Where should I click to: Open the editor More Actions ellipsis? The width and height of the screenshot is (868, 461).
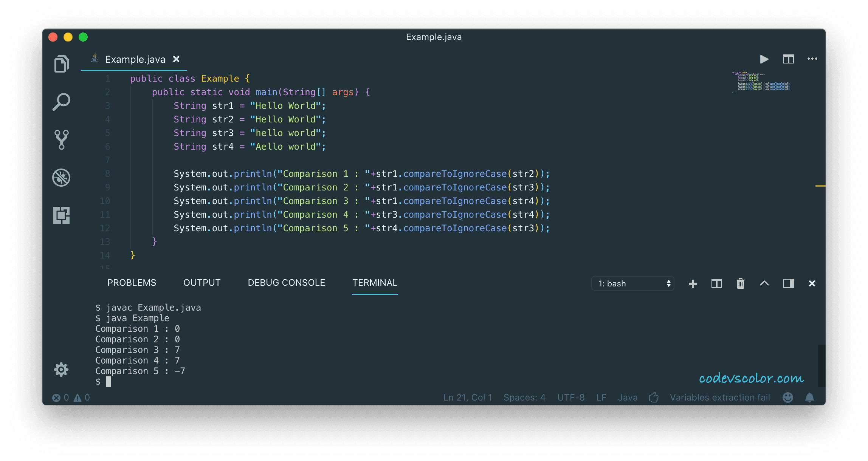[x=812, y=59]
